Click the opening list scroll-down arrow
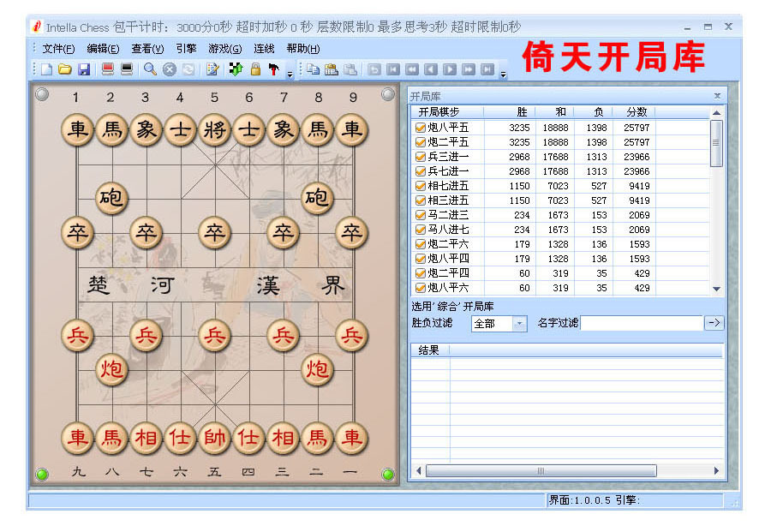This screenshot has width=777, height=532. [716, 289]
